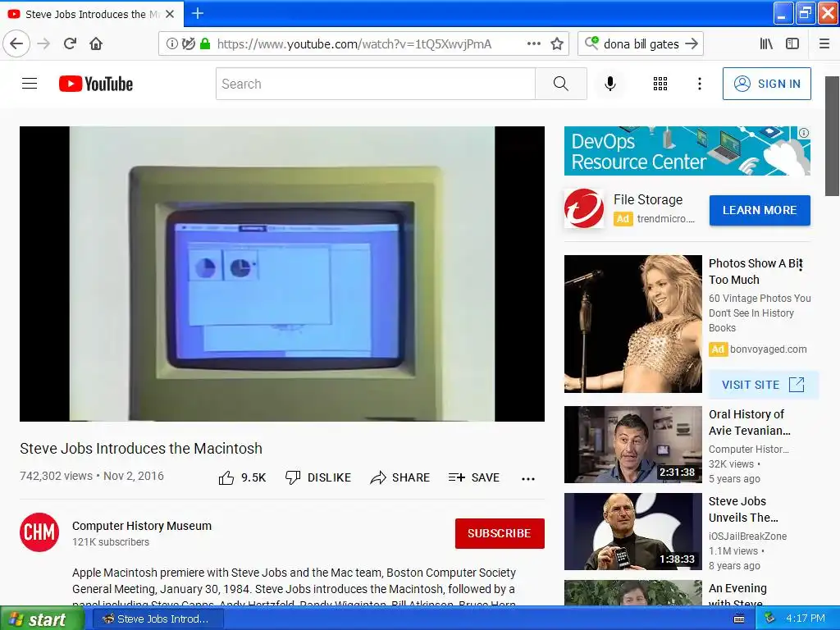
Task: Click the DevOps Resource Center banner ad
Action: coord(687,151)
